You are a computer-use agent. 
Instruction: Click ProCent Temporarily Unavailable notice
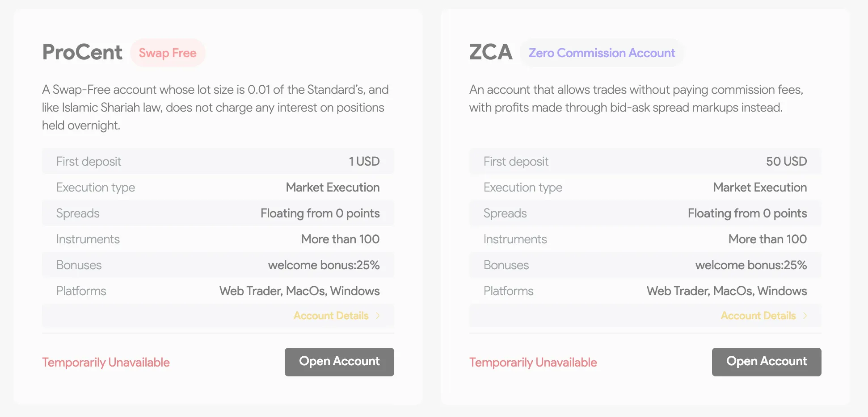(106, 362)
